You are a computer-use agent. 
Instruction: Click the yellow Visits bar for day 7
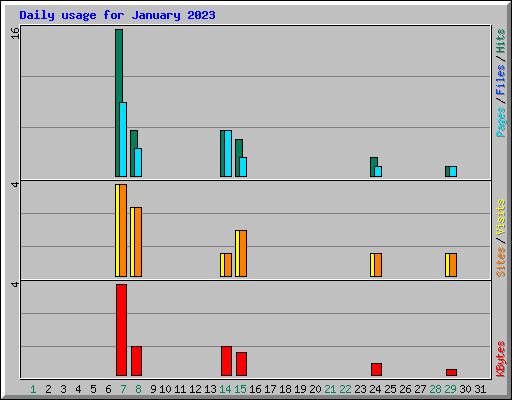point(117,230)
